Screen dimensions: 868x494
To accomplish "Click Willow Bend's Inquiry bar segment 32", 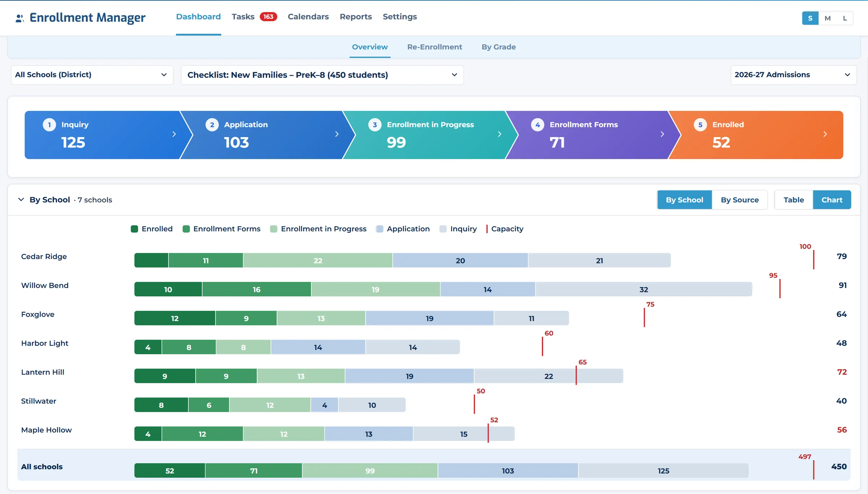I will click(x=644, y=289).
